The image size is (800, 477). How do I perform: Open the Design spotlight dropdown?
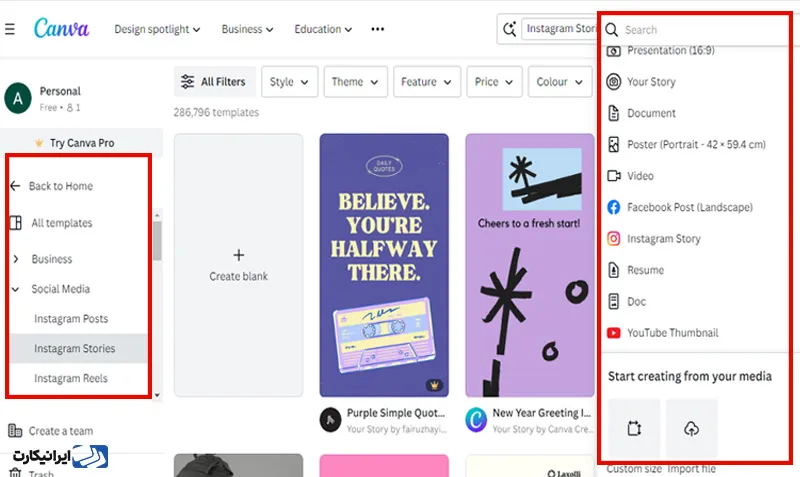[157, 29]
